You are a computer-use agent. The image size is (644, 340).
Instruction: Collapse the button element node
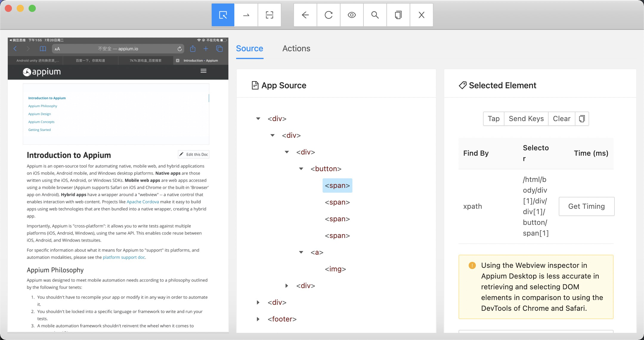[301, 168]
